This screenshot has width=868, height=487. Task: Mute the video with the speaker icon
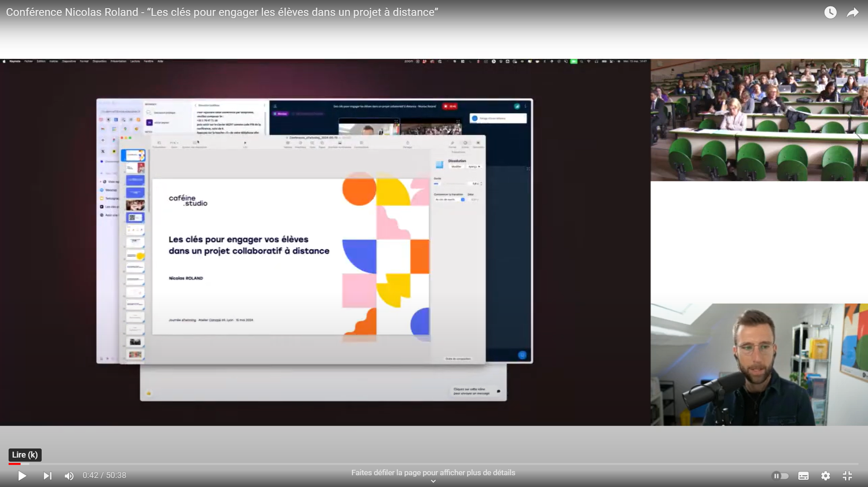click(69, 476)
